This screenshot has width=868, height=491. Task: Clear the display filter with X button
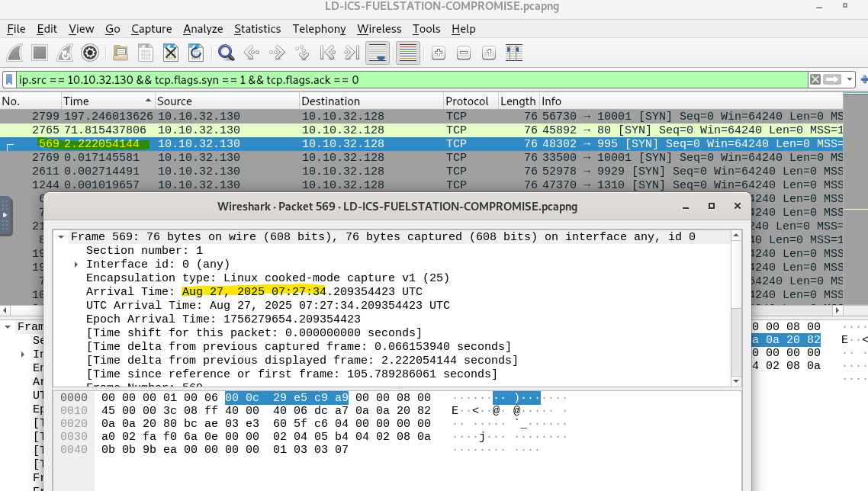click(815, 79)
